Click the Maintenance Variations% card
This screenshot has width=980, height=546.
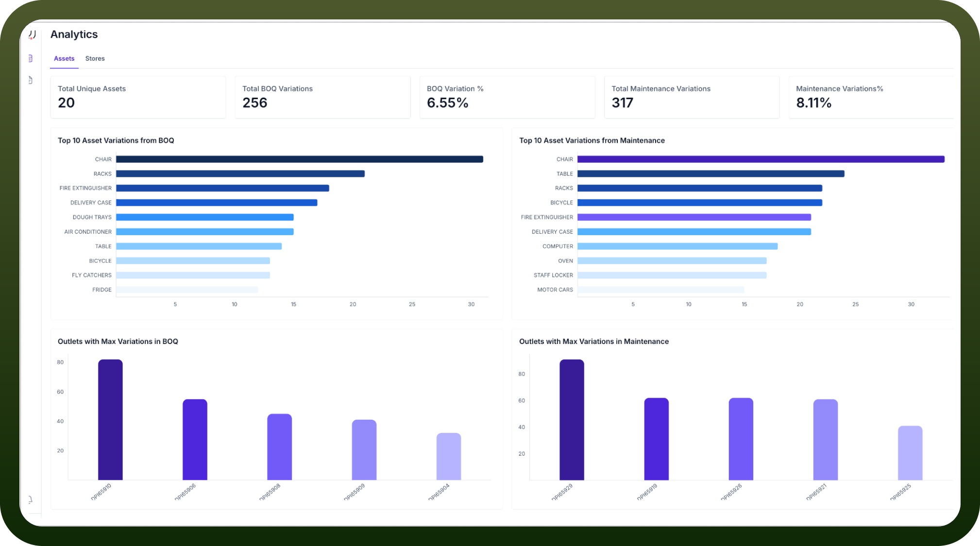coord(872,97)
